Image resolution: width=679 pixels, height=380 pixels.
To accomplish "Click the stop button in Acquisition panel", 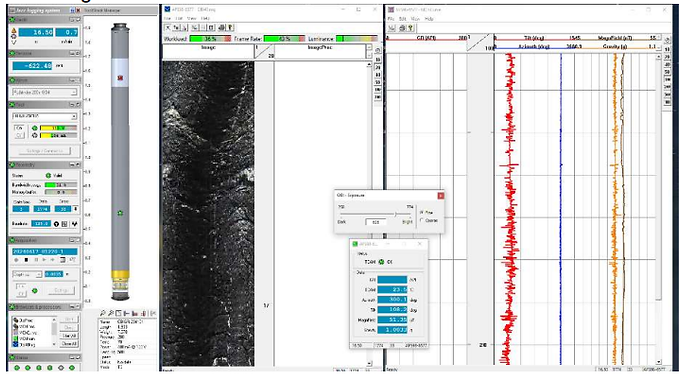I will point(26,260).
